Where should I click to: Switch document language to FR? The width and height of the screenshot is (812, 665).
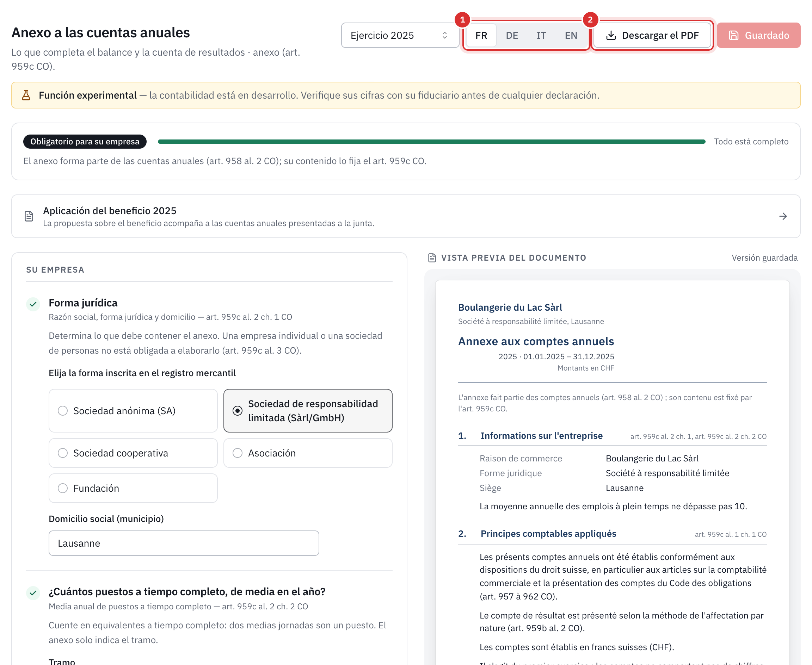[481, 36]
